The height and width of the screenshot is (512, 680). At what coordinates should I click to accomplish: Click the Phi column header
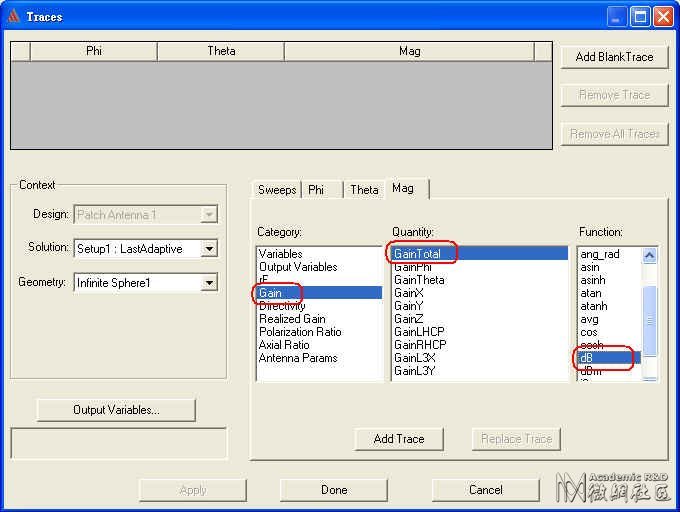(94, 51)
